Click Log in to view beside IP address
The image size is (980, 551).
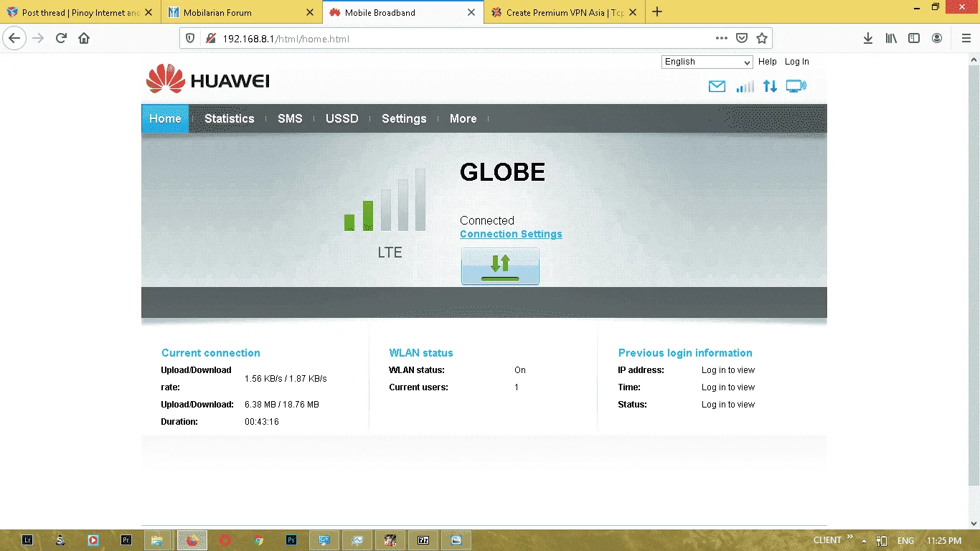[728, 370]
